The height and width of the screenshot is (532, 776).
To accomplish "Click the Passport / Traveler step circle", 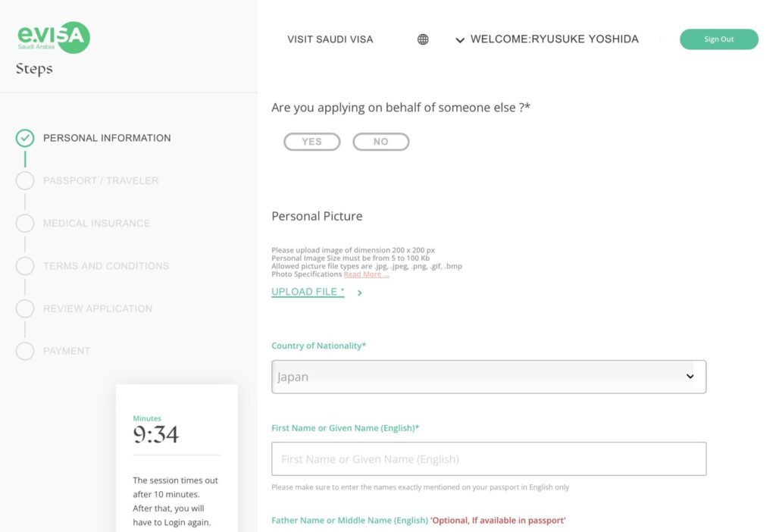I will [x=25, y=180].
